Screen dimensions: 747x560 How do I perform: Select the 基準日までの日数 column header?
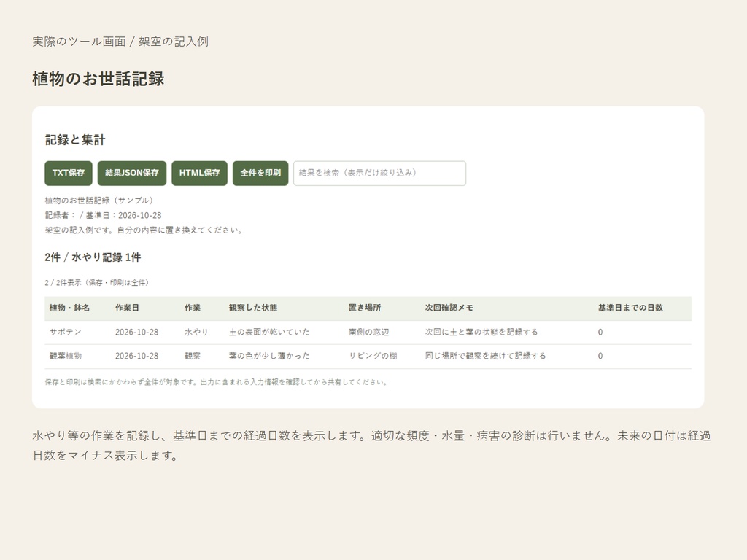click(631, 308)
